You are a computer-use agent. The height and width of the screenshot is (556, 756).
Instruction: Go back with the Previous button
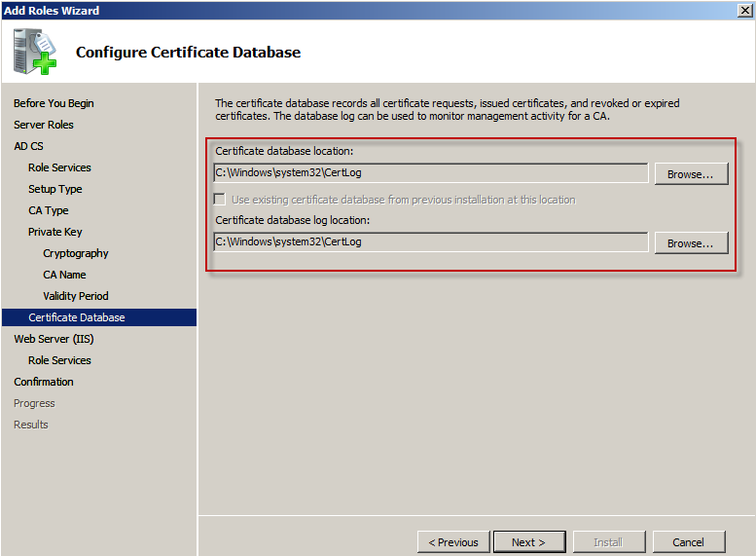click(452, 542)
